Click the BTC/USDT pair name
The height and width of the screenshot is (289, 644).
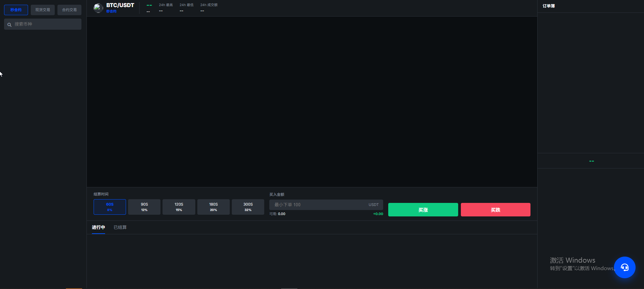coord(120,5)
